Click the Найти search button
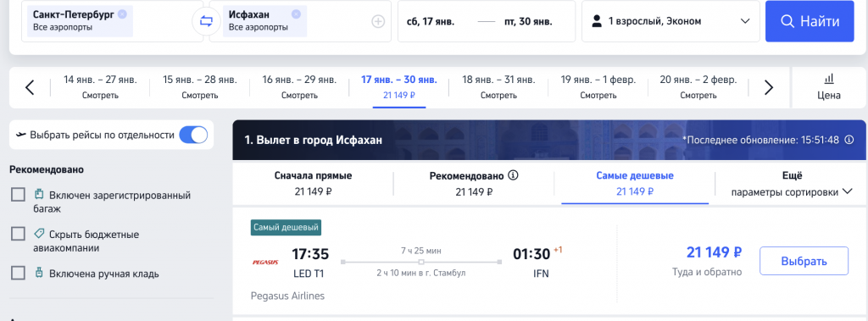 coord(810,21)
